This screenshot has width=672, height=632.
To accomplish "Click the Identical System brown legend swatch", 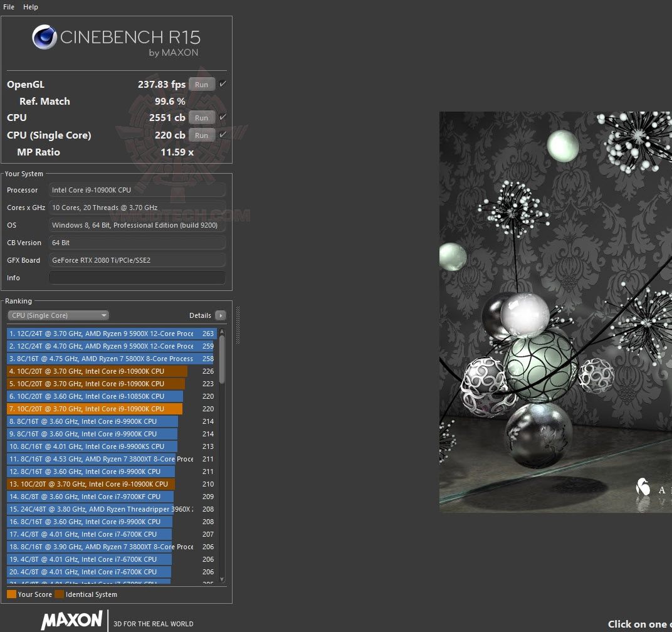I will click(x=59, y=594).
